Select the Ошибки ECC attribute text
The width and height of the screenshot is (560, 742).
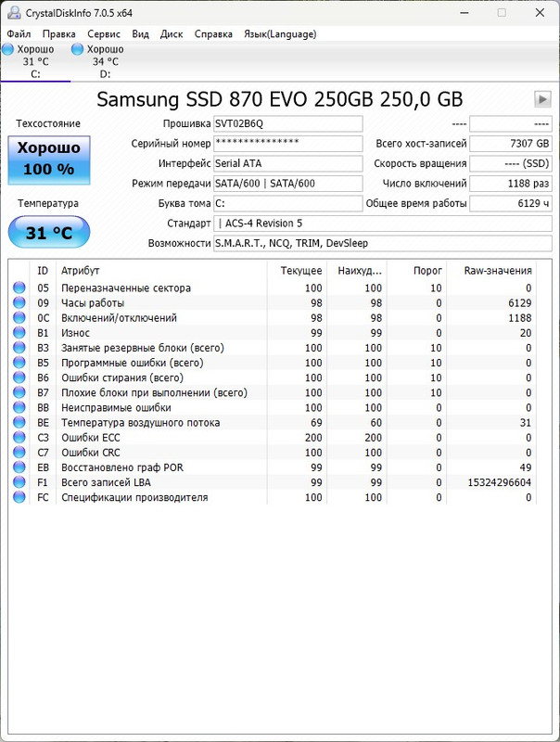[90, 437]
